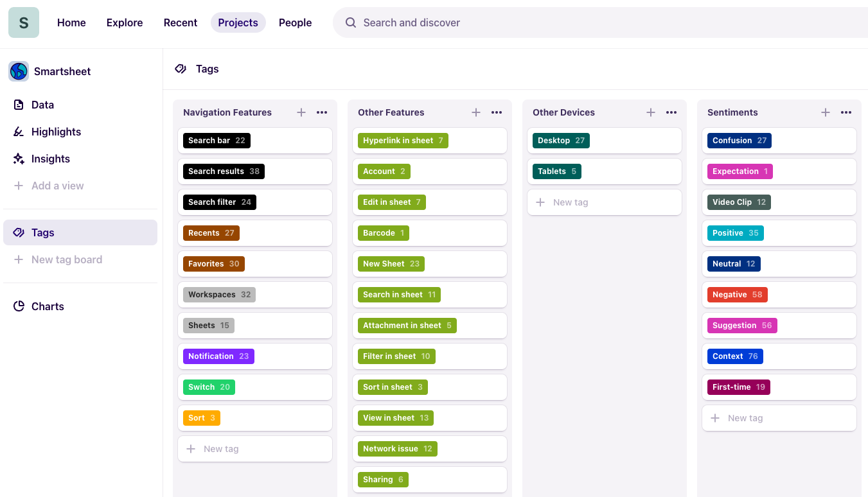Add tag via plus in Other Features header
This screenshot has height=497, width=868.
click(476, 112)
